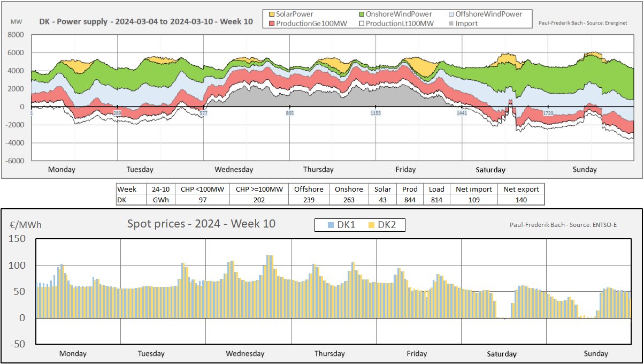
Task: Click the Spot prices - 2024 - Week 10 title
Action: (x=201, y=224)
